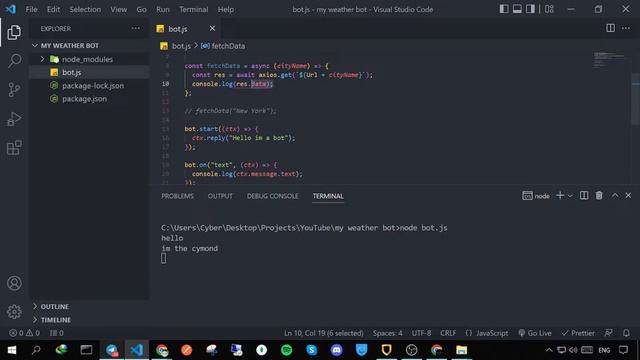Image resolution: width=640 pixels, height=360 pixels.
Task: Switch to the PROBLEMS panel tab
Action: tap(177, 196)
